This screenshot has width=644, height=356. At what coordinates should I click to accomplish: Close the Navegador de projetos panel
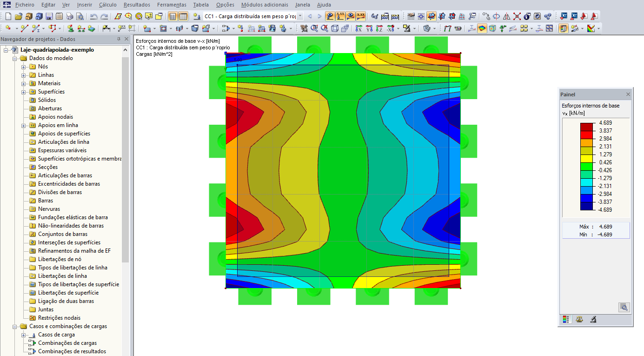[x=126, y=40]
